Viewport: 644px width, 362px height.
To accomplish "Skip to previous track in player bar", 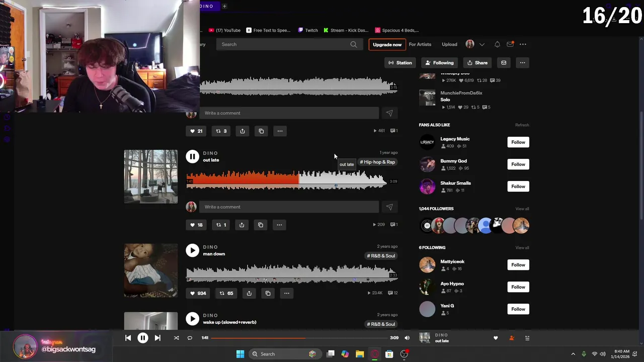I will pyautogui.click(x=128, y=338).
